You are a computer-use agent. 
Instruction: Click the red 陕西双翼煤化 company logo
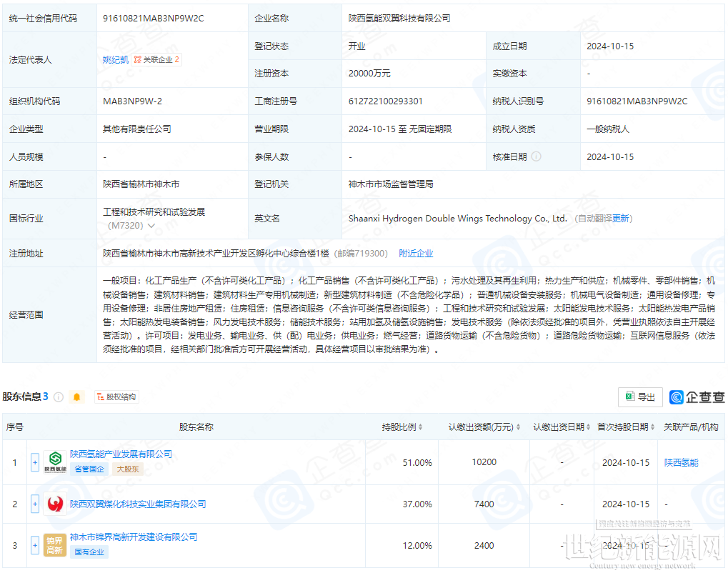pyautogui.click(x=55, y=504)
